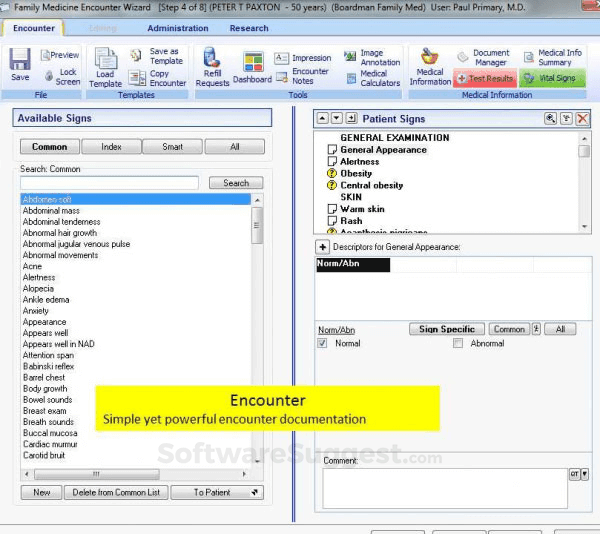The width and height of the screenshot is (600, 534).
Task: Open the To Patient button arrow
Action: [x=255, y=492]
